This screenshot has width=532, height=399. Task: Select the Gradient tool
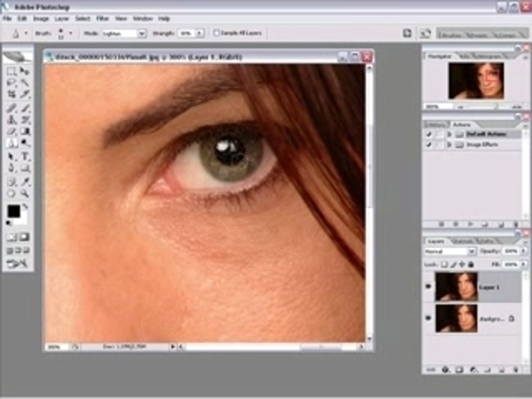25,131
